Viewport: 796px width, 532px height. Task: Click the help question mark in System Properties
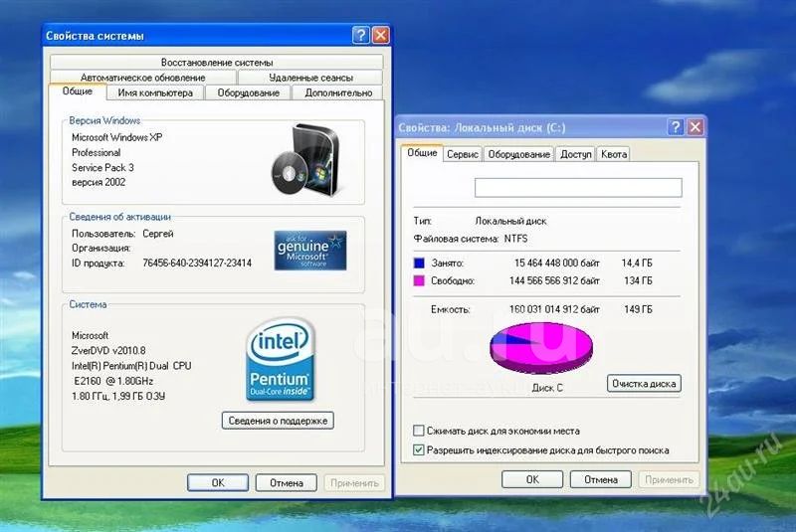click(360, 35)
